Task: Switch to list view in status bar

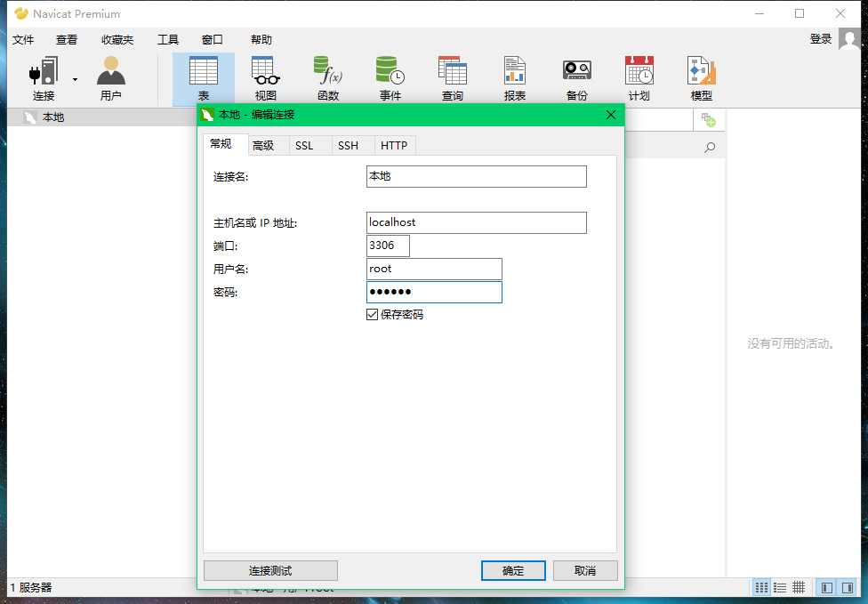Action: pyautogui.click(x=780, y=587)
